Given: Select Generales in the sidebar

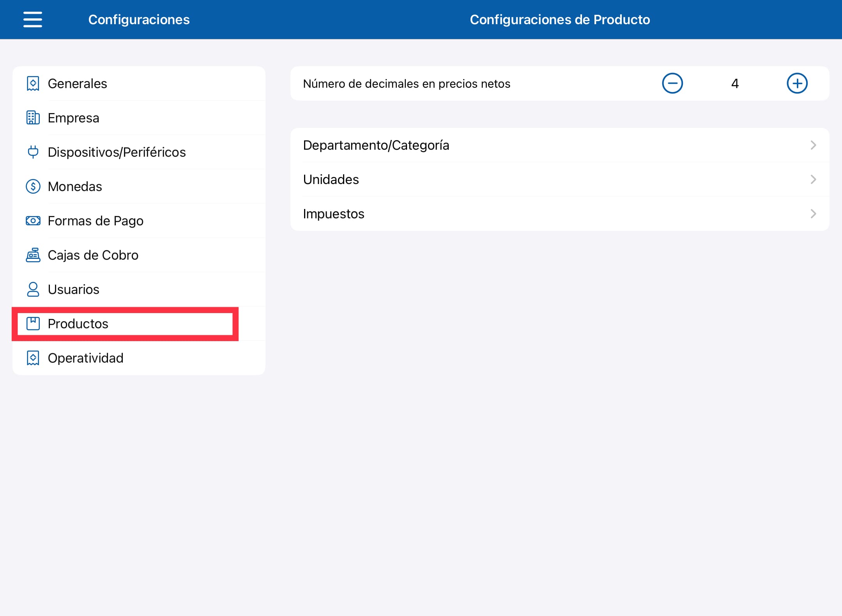Looking at the screenshot, I should point(139,83).
